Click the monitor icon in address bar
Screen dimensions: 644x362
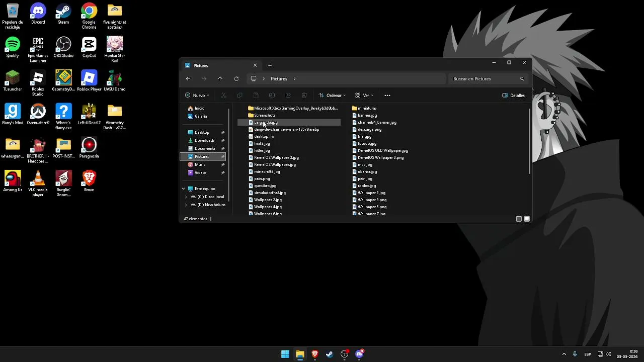[x=254, y=79]
